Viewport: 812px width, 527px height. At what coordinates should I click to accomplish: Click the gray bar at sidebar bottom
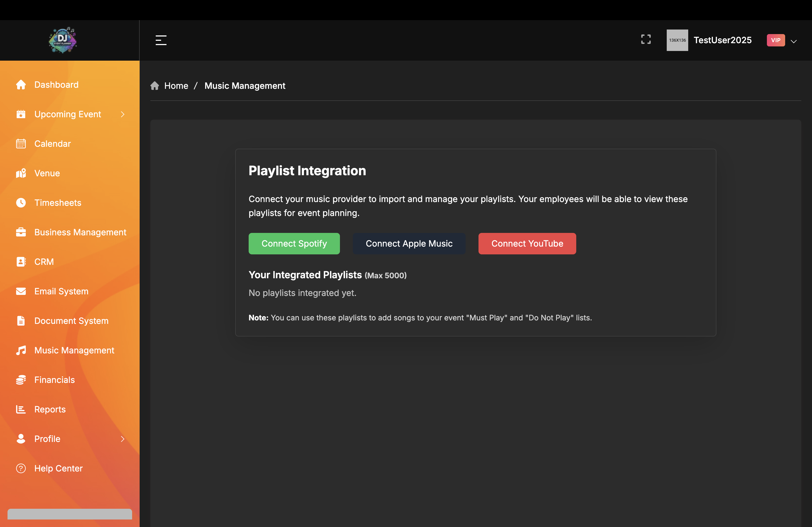[x=70, y=514]
